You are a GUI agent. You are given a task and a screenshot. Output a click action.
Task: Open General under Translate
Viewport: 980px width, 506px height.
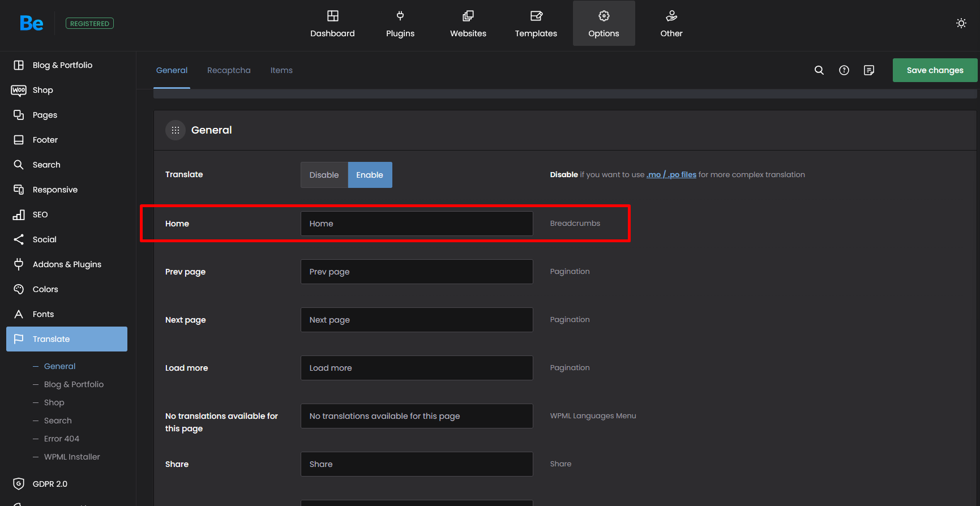point(59,366)
